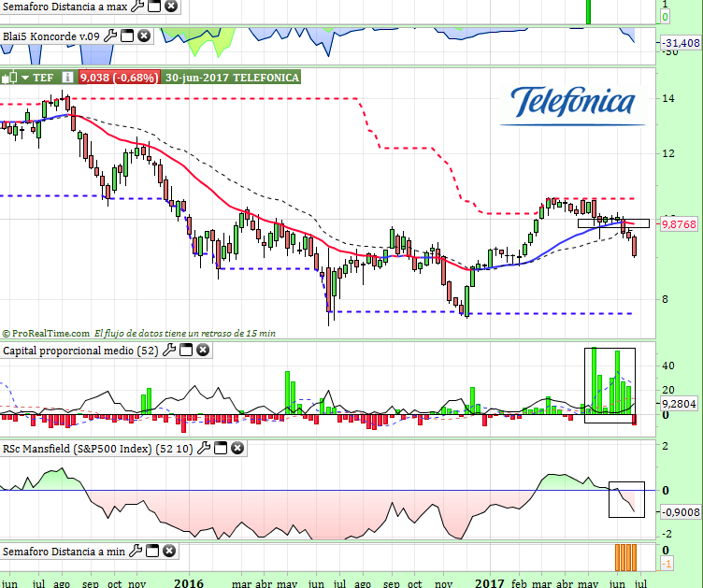Click the RSc Mansfield (S&P500 Index) label
This screenshot has width=703, height=588.
pos(98,448)
